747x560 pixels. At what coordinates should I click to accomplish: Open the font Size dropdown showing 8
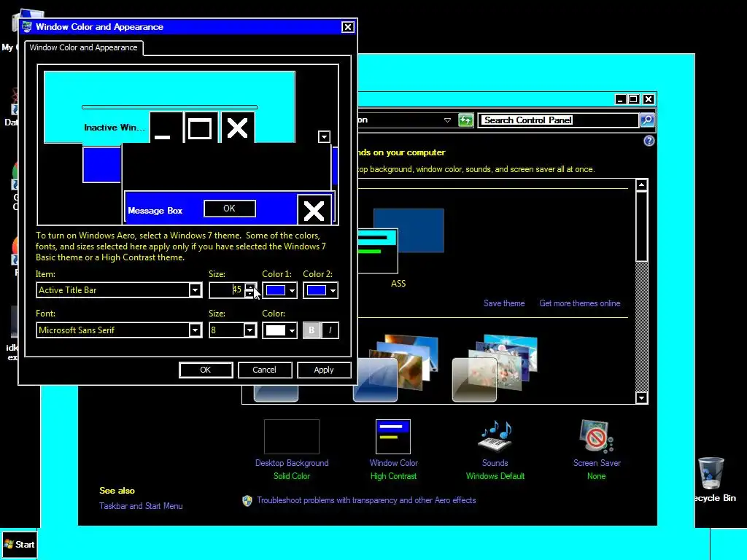[249, 330]
